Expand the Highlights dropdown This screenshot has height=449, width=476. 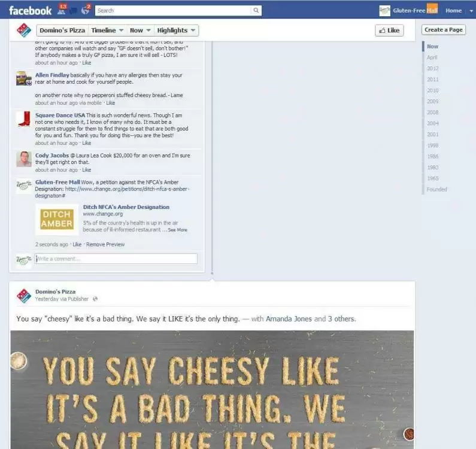click(176, 31)
